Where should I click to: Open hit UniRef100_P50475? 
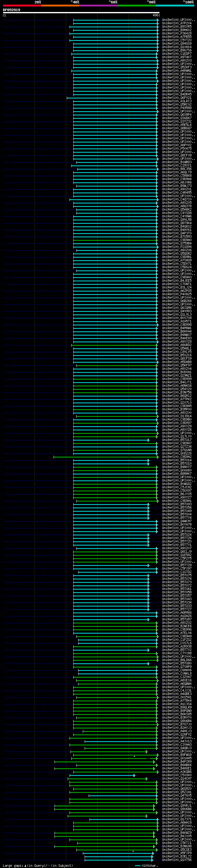tap(177, 149)
